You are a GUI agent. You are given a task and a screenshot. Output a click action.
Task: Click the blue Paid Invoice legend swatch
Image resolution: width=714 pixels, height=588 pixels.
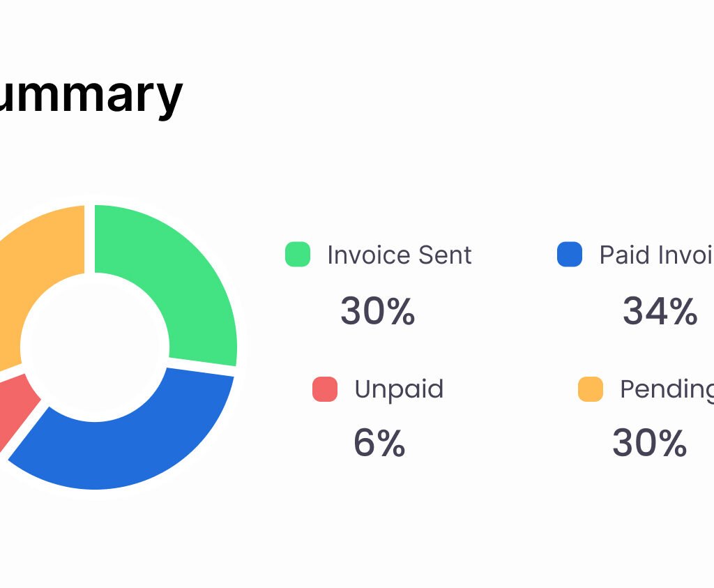point(570,255)
